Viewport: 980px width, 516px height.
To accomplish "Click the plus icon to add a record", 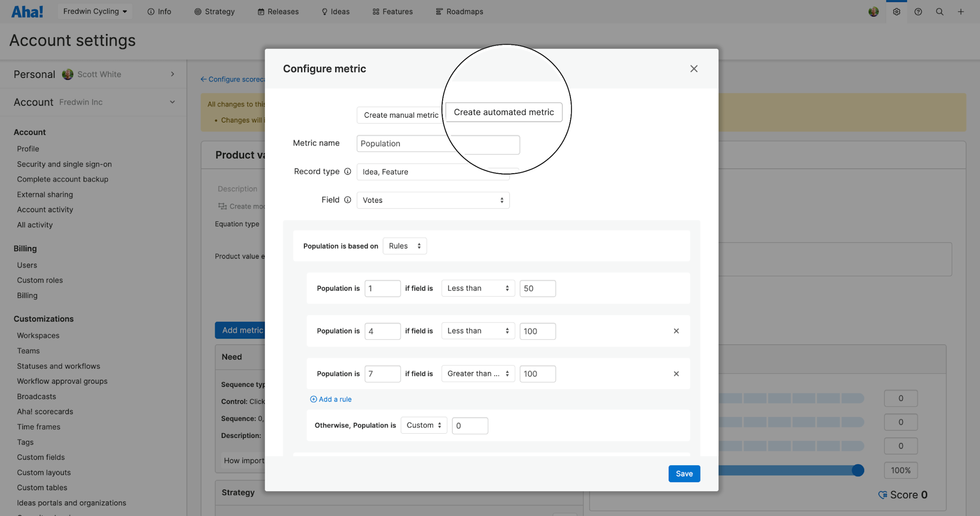I will (961, 11).
